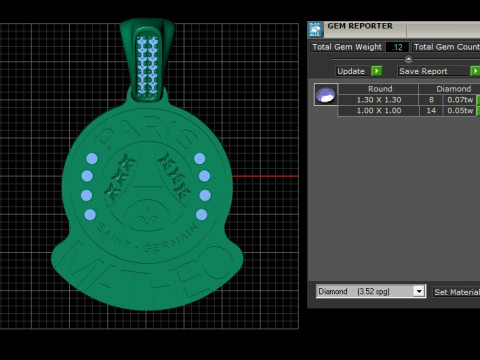The height and width of the screenshot is (360, 480).
Task: Click the PARIS engraved text on the pendant
Action: 147,133
